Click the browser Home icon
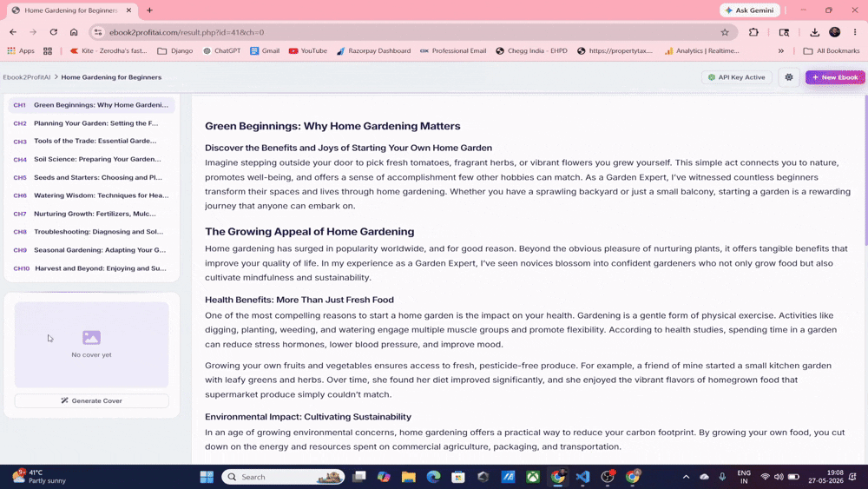Image resolution: width=868 pixels, height=489 pixels. (x=74, y=32)
